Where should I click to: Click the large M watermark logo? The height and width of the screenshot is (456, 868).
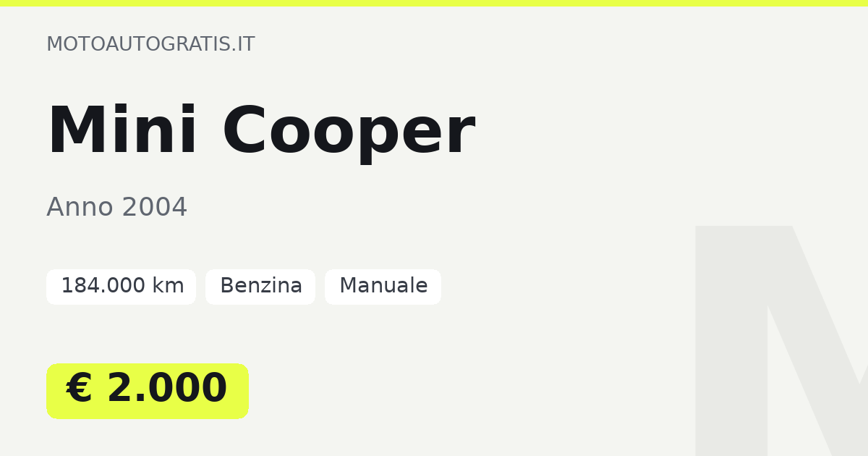781,340
